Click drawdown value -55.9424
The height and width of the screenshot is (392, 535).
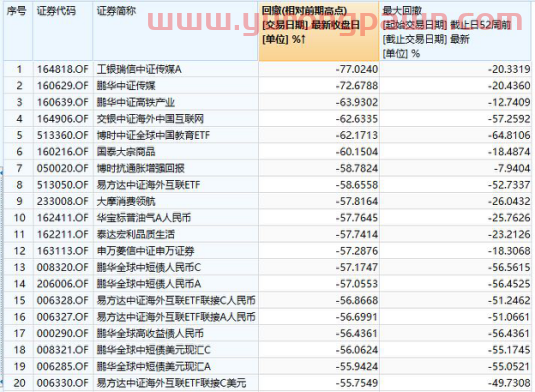coord(357,366)
